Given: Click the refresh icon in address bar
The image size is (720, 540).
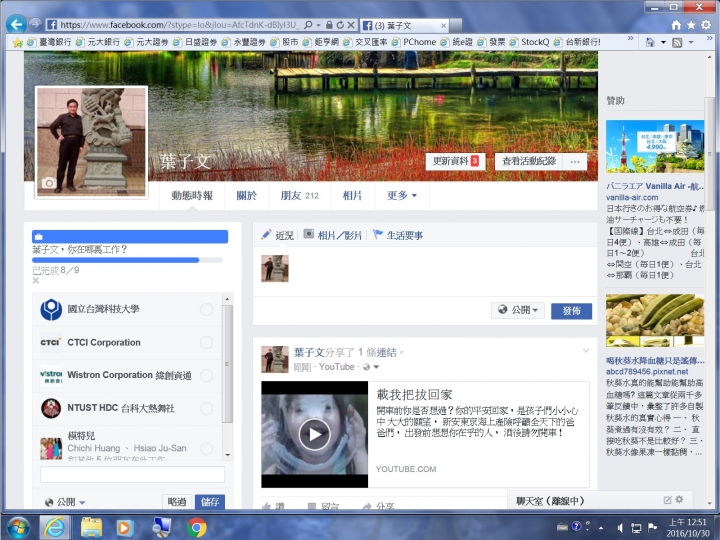Looking at the screenshot, I should [x=340, y=25].
